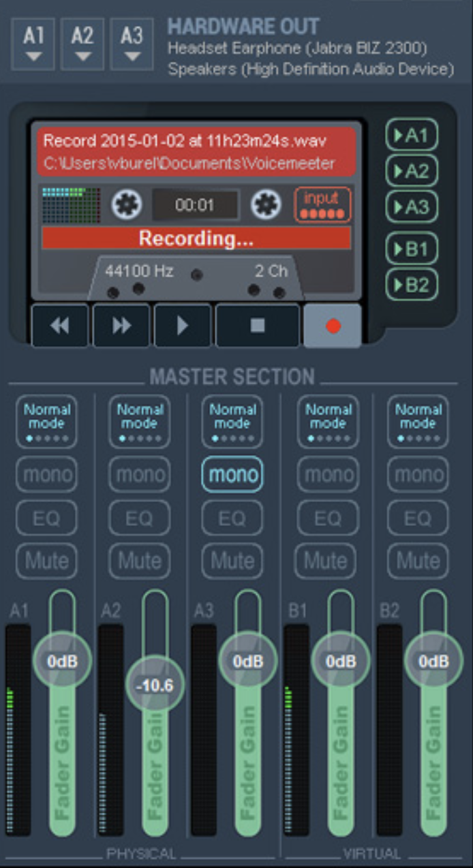The height and width of the screenshot is (868, 473).
Task: Mute the B1 virtual bus
Action: pos(325,561)
